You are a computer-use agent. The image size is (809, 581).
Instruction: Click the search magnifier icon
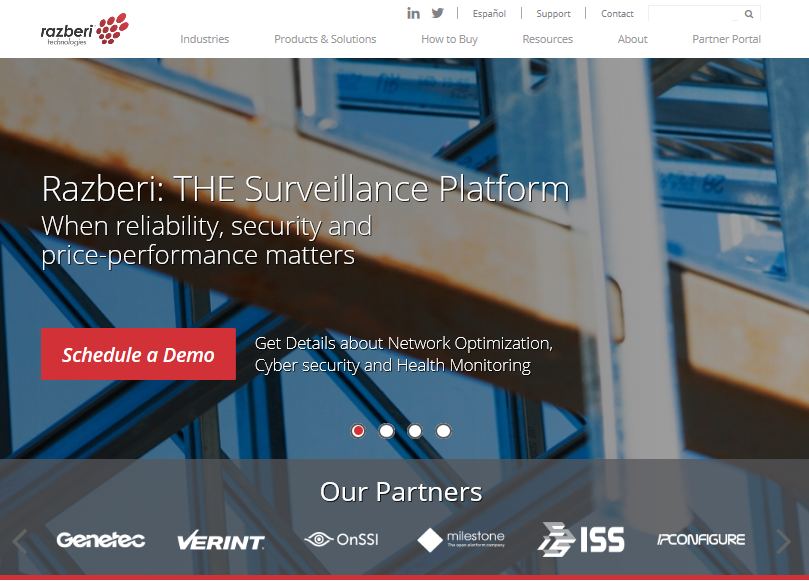tap(749, 14)
